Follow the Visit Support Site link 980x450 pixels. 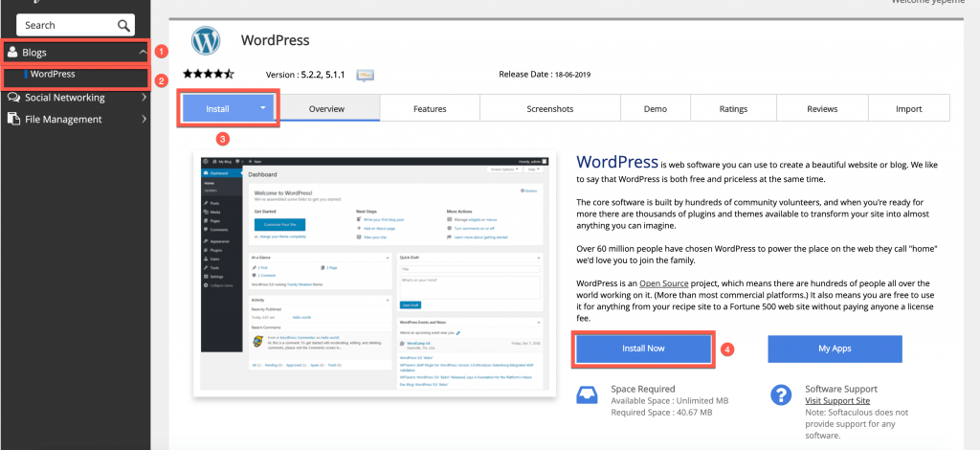tap(836, 400)
